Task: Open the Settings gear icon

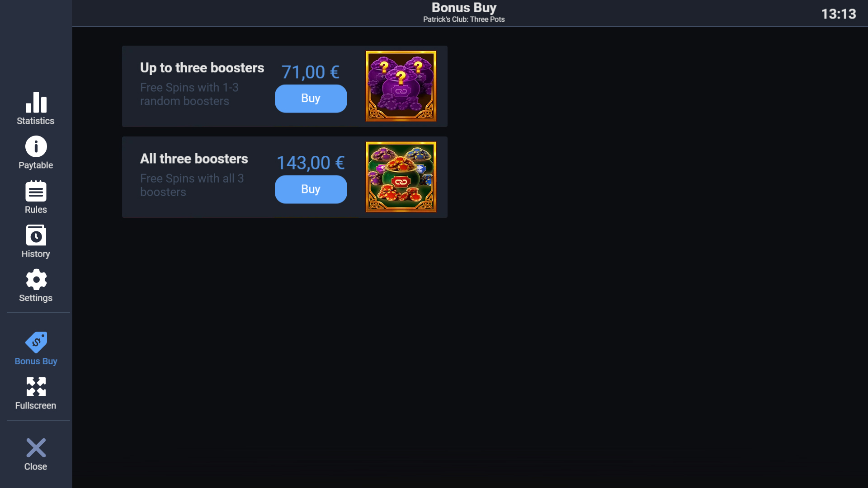Action: pos(36,280)
